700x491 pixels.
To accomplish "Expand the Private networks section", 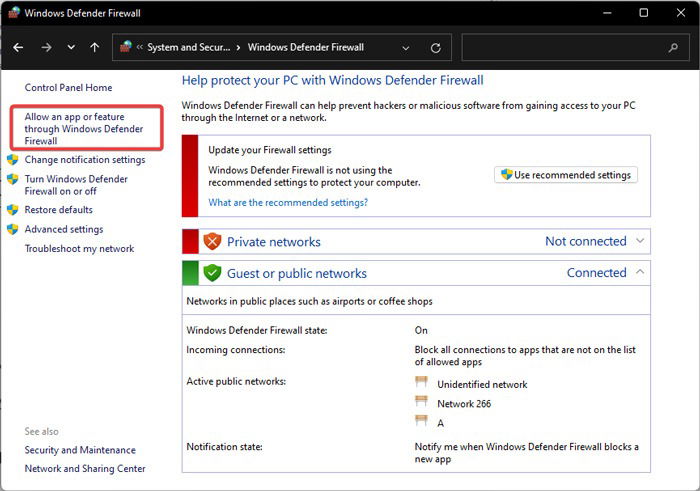I will click(640, 241).
